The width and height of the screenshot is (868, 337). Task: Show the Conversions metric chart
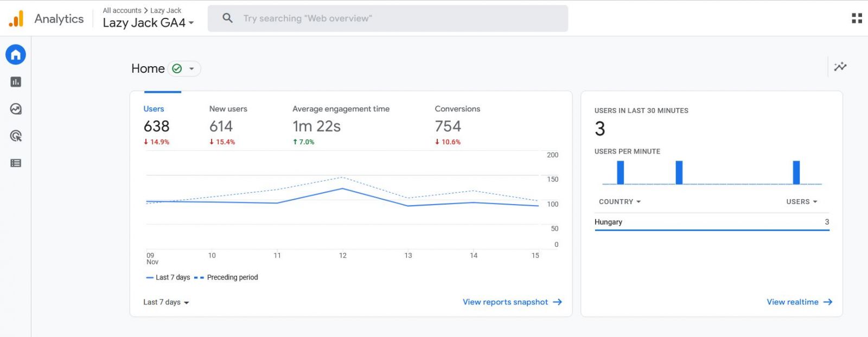[x=457, y=125]
